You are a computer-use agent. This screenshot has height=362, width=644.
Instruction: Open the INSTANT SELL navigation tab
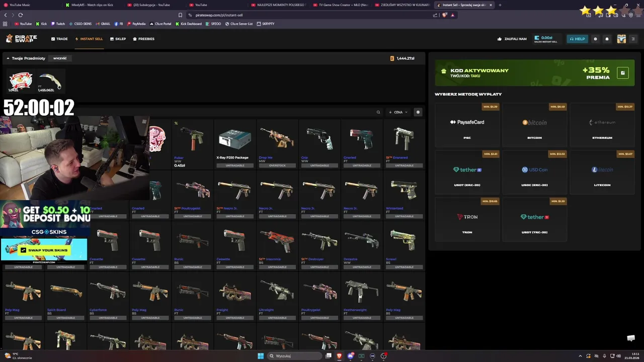[89, 39]
